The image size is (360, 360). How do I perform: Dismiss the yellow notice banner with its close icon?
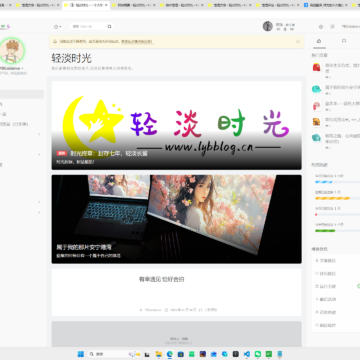click(298, 42)
